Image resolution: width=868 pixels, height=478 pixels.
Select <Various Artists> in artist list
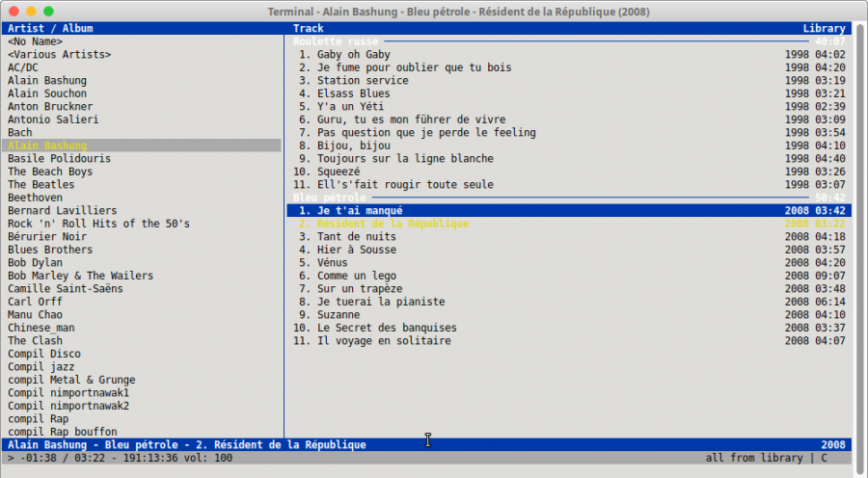tap(59, 55)
